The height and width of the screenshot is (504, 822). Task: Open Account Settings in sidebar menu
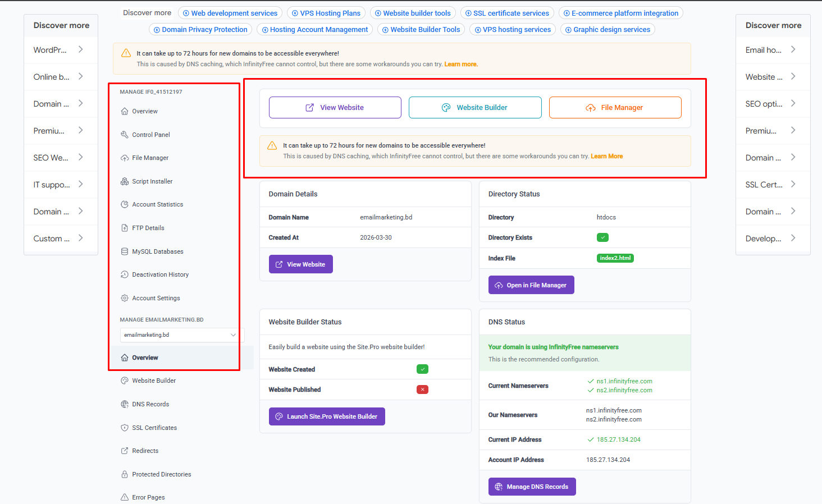click(x=156, y=298)
